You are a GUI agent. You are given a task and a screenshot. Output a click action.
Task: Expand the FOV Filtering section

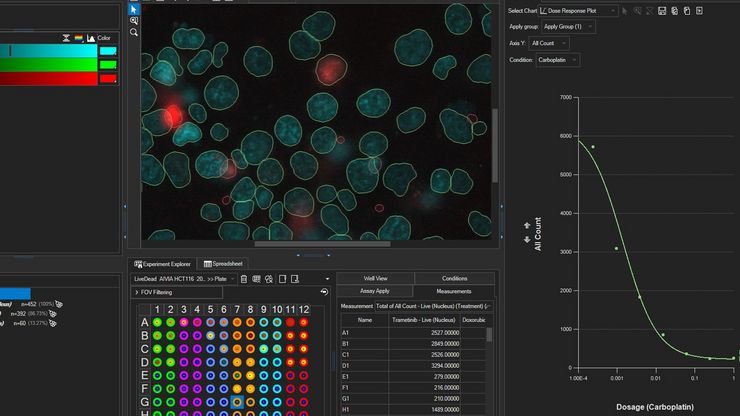click(x=177, y=292)
